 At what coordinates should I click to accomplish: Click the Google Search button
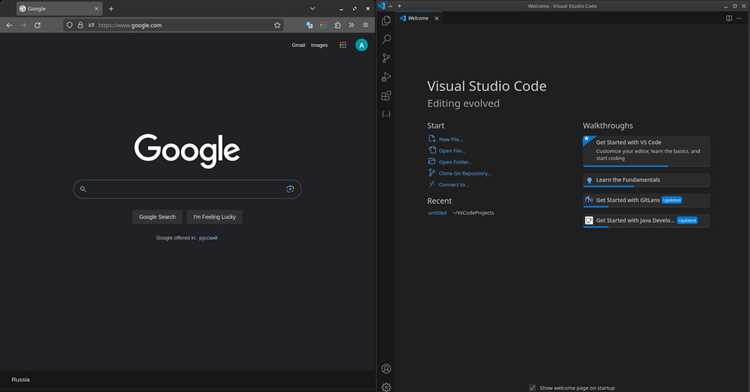157,217
